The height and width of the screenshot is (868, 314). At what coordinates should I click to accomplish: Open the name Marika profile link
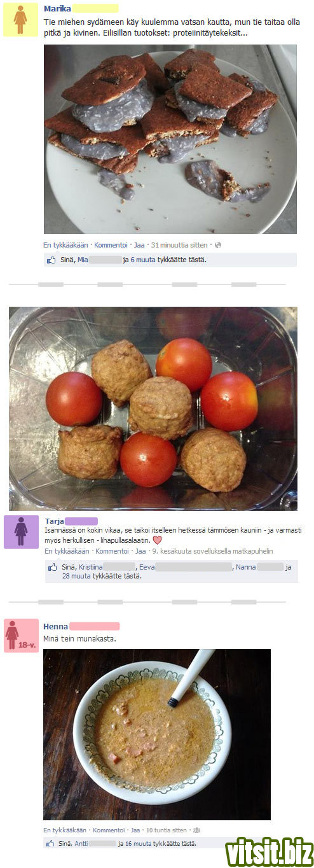pyautogui.click(x=57, y=8)
